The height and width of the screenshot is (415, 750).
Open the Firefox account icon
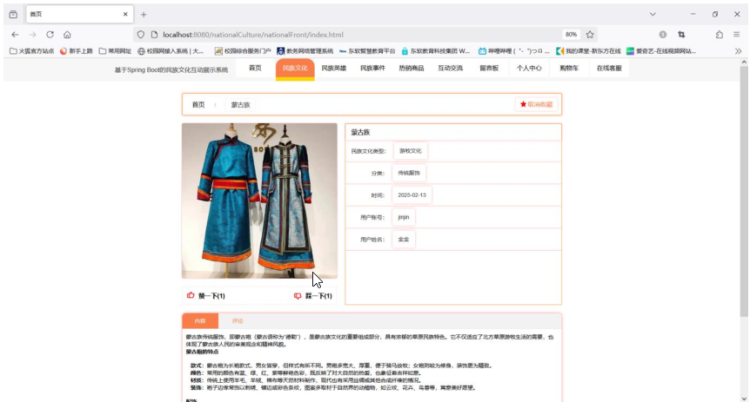pyautogui.click(x=663, y=34)
